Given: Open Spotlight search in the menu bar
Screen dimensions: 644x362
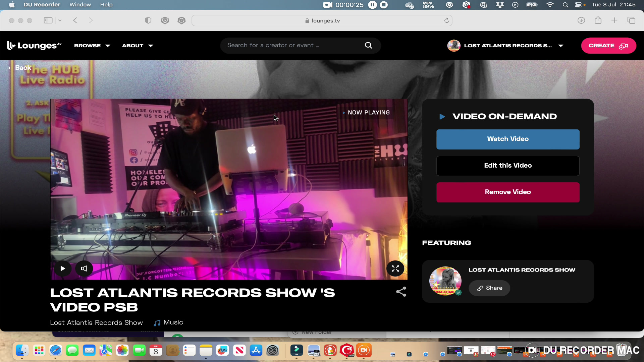Looking at the screenshot, I should 566,5.
